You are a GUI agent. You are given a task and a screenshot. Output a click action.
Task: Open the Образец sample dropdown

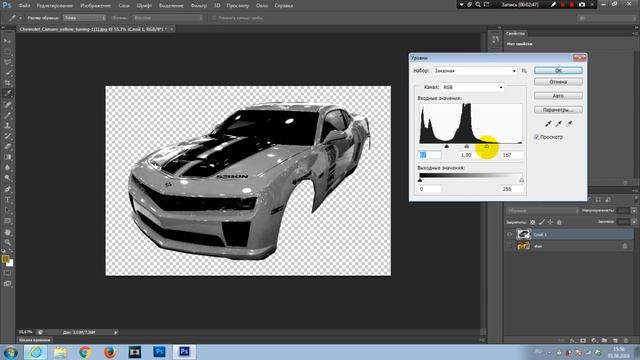tap(168, 18)
